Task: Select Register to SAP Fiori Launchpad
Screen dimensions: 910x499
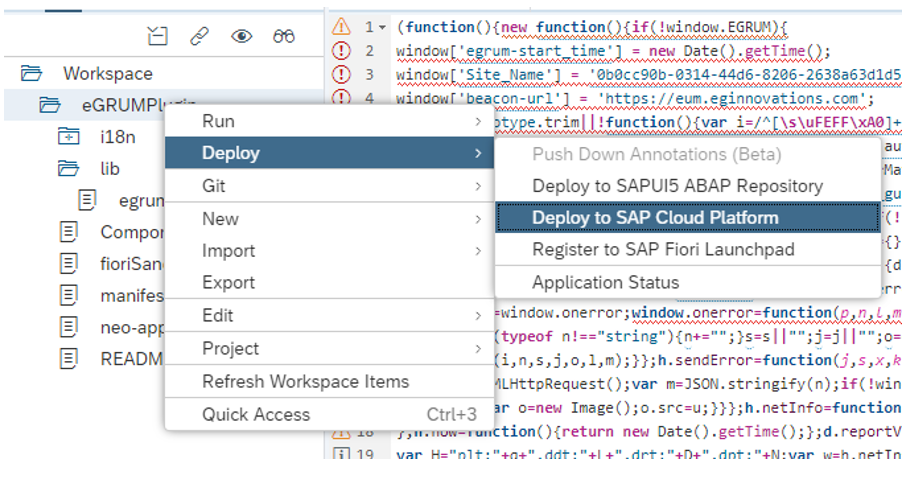Action: pos(688,250)
